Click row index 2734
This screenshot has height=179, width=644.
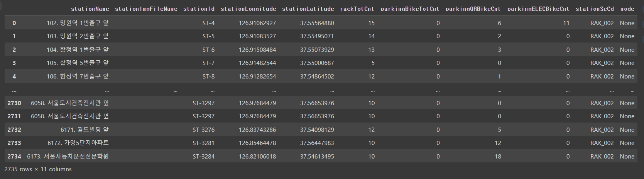[14, 157]
